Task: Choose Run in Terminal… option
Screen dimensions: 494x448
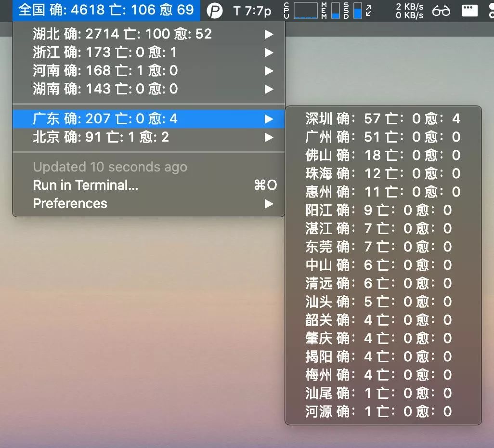Action: coord(149,185)
